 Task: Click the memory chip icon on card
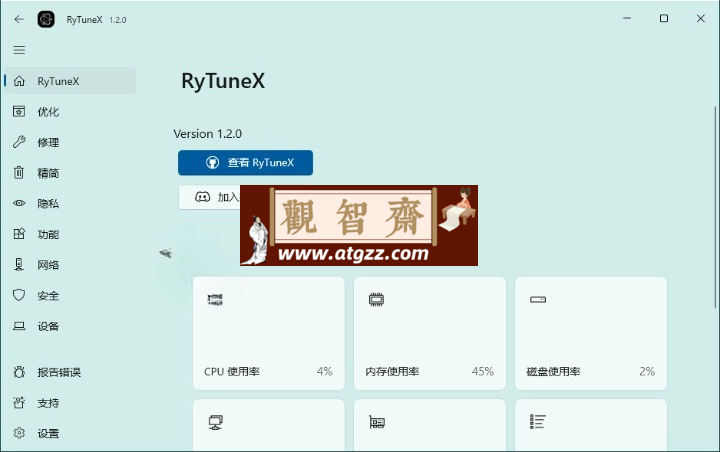pyautogui.click(x=376, y=300)
